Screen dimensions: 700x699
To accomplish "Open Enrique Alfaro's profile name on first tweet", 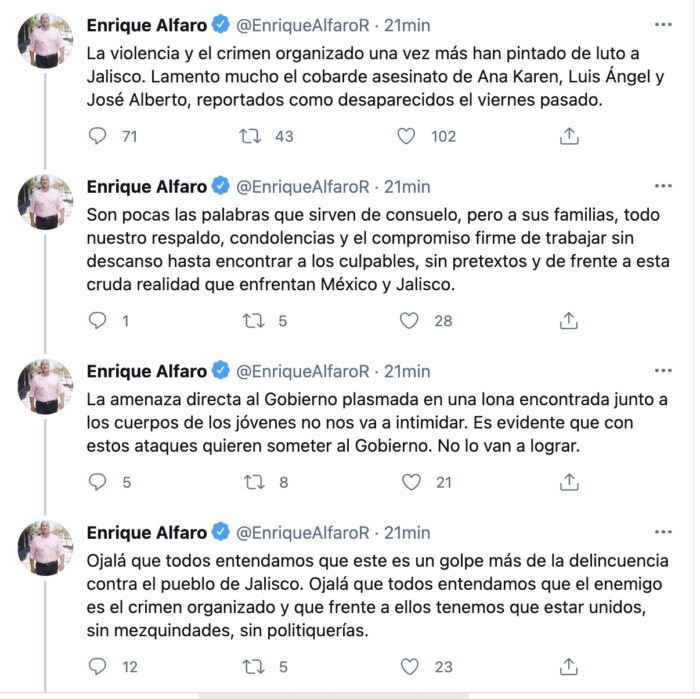I will [x=146, y=24].
